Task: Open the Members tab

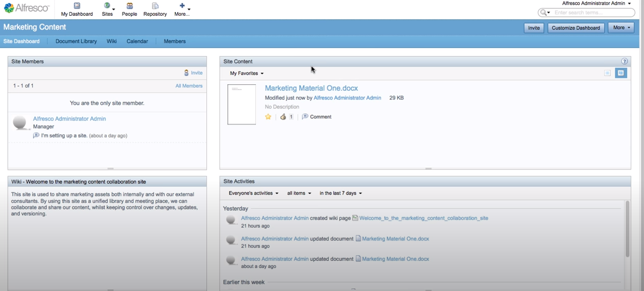Action: 175,41
